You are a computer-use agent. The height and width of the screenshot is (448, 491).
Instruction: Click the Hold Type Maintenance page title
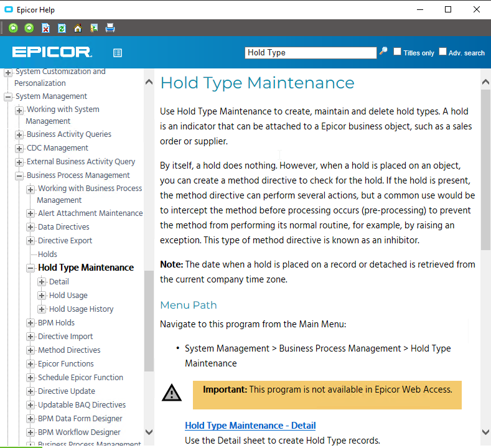(x=257, y=83)
